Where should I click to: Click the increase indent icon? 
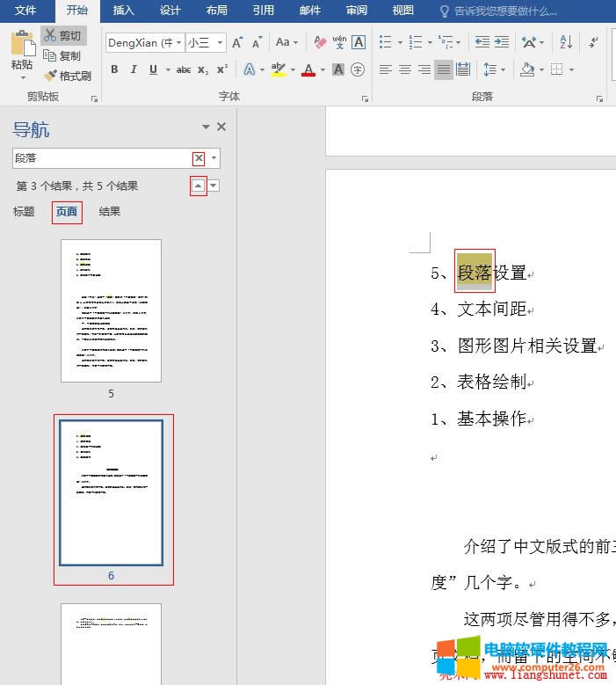click(501, 42)
